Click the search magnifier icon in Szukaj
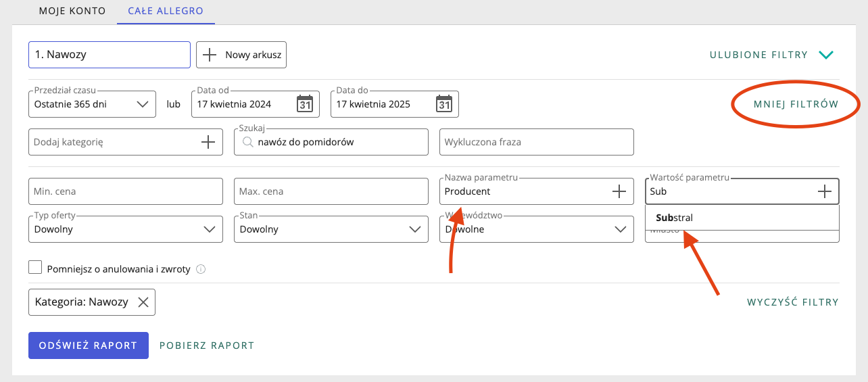 tap(247, 142)
